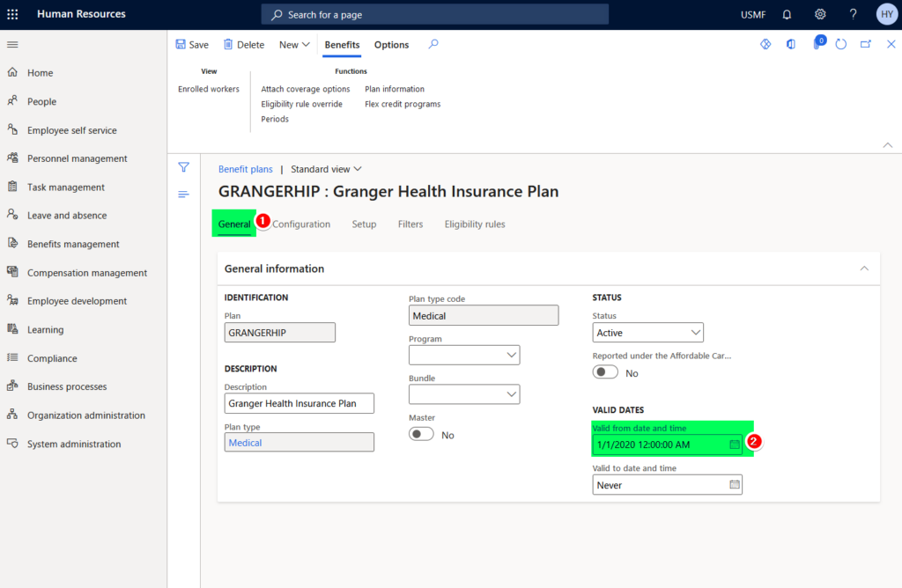
Task: Open the settings gear icon
Action: click(820, 14)
